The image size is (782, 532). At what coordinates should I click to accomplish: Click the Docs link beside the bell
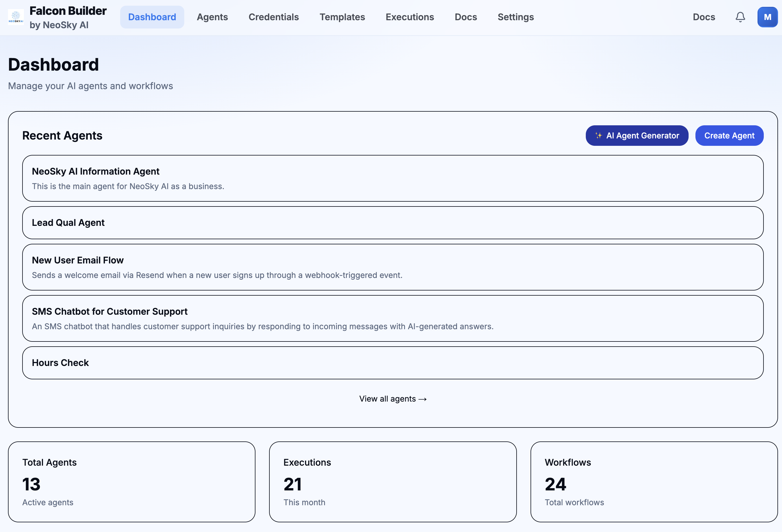(704, 17)
